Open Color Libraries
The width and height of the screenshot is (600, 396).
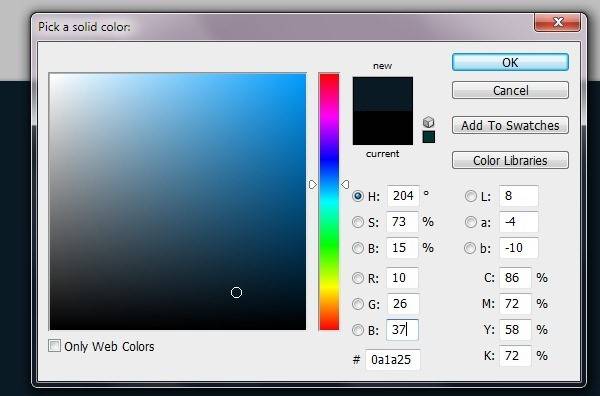click(510, 160)
